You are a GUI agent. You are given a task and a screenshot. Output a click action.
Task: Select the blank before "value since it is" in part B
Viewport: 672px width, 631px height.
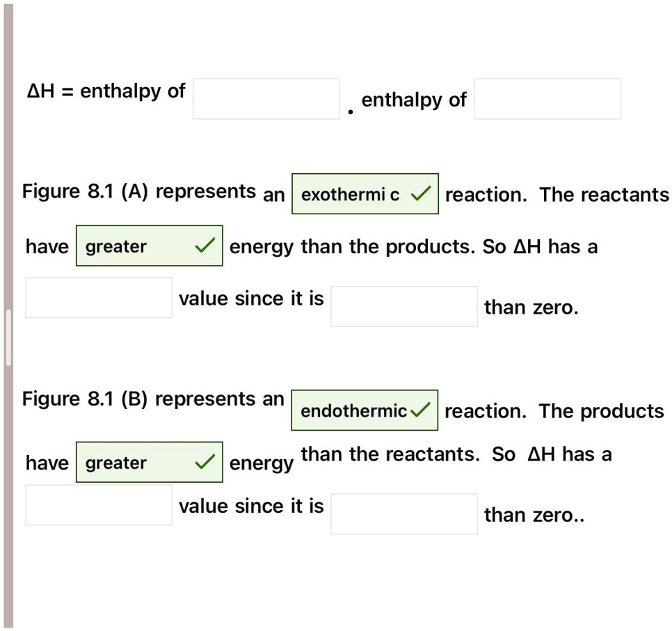(x=98, y=505)
